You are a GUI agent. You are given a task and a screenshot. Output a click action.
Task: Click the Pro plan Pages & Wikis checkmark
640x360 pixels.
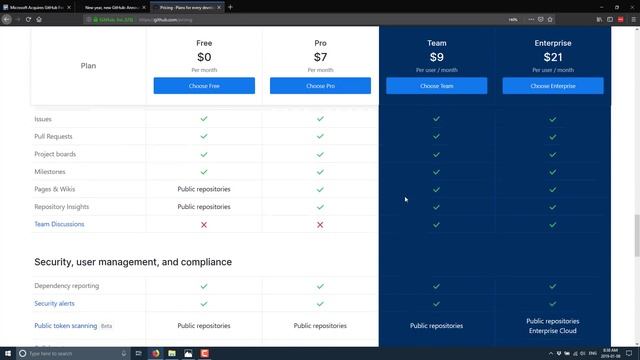(x=320, y=189)
